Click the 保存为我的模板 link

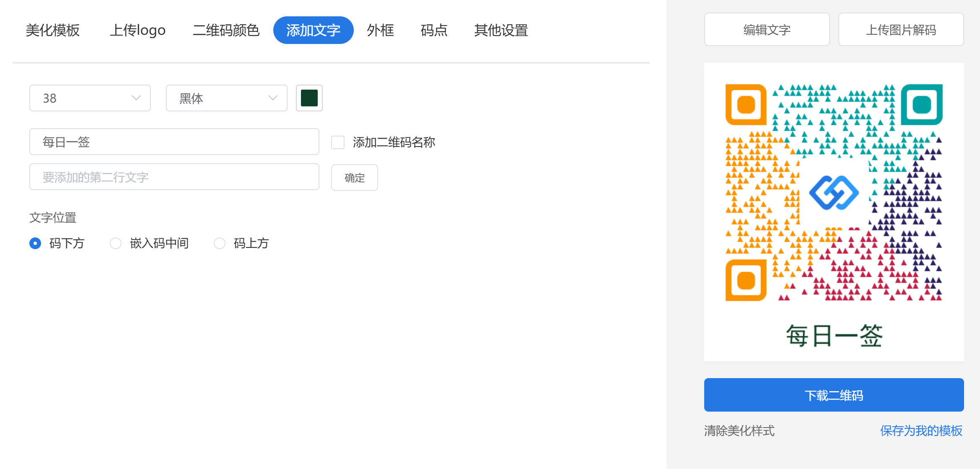921,430
